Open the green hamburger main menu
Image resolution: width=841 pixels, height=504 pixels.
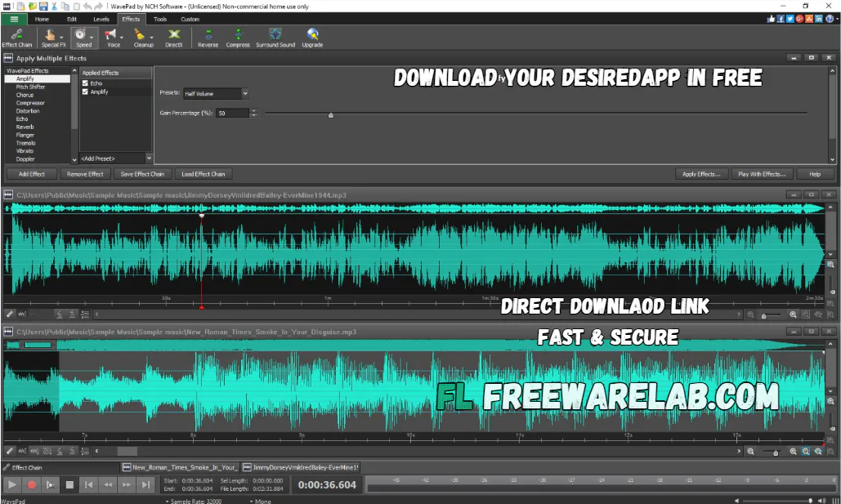15,19
